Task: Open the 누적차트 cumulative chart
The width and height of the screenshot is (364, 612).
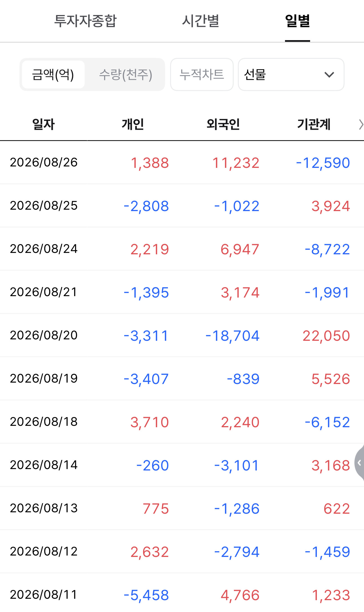Action: (202, 75)
